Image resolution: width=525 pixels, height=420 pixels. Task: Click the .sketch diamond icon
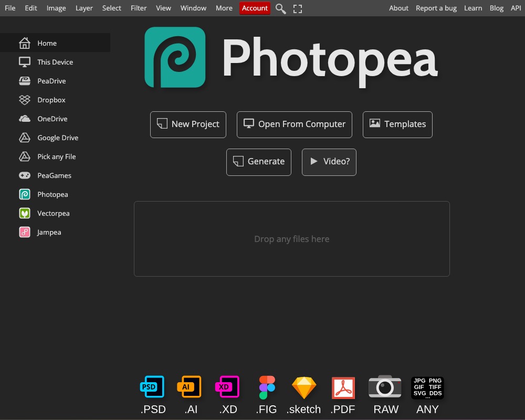click(x=304, y=388)
